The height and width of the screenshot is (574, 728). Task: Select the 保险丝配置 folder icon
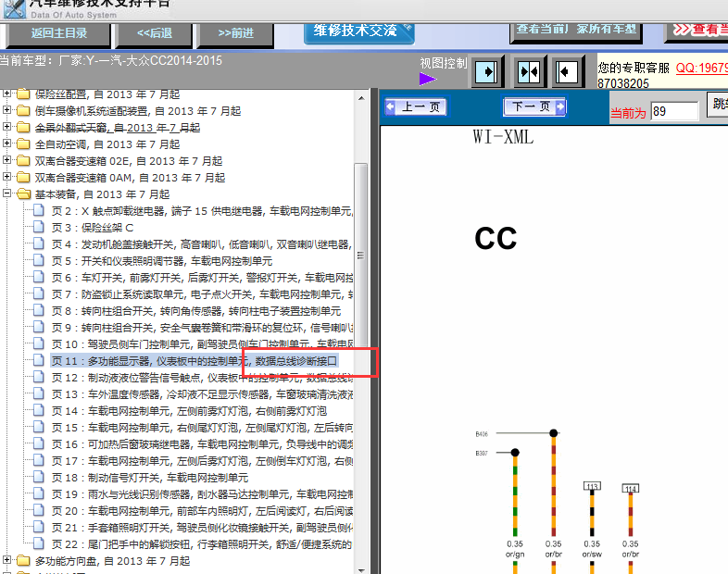(23, 94)
